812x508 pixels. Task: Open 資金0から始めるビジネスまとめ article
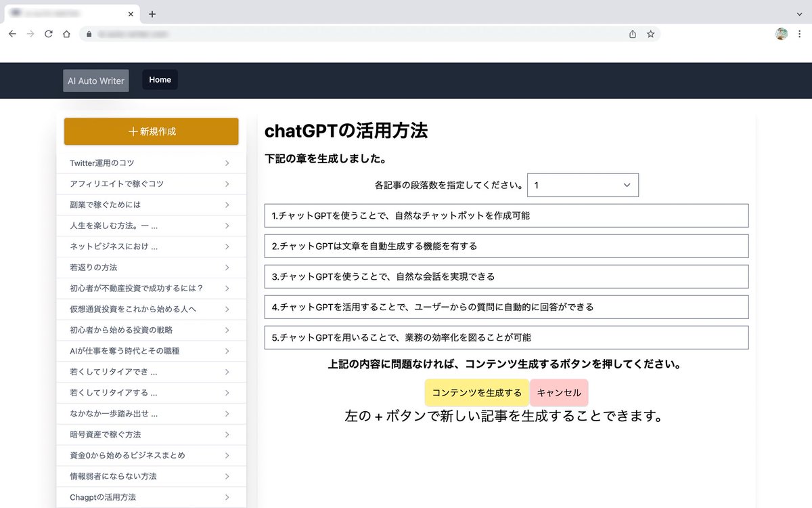point(152,455)
